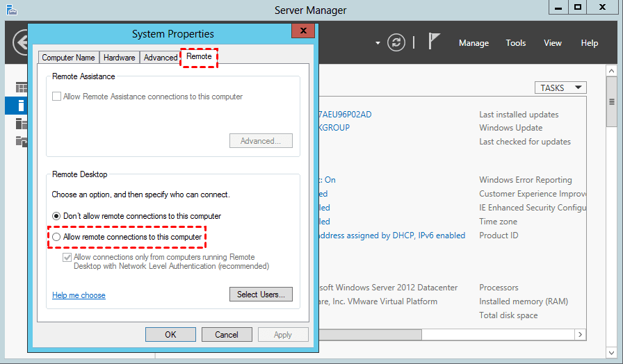Click the Last checked for updates label
Screen dimensions: 623x364
(x=525, y=142)
